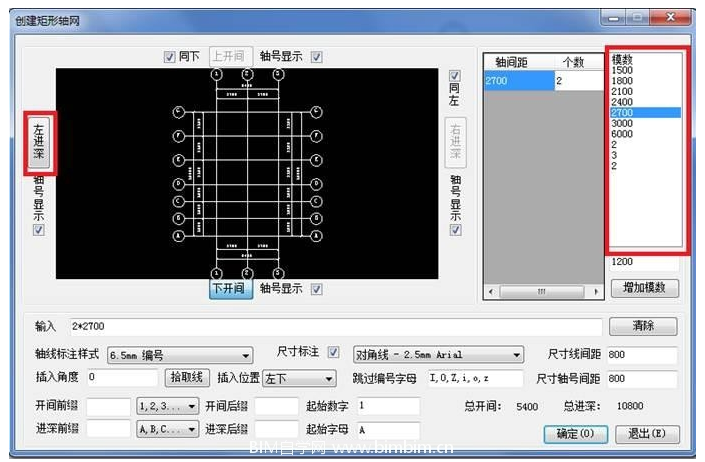Select 3 in the 模数 list

click(645, 155)
